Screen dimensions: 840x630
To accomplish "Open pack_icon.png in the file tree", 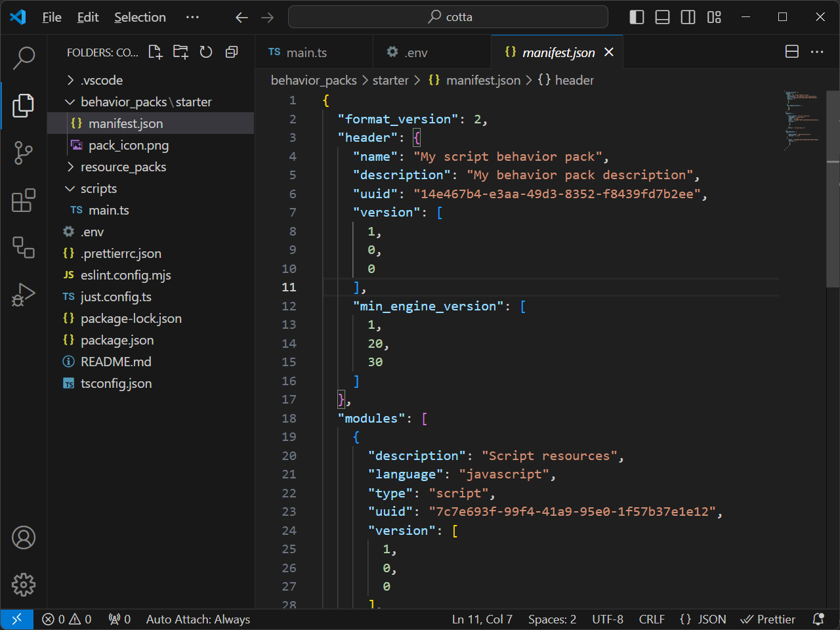I will 150,145.
